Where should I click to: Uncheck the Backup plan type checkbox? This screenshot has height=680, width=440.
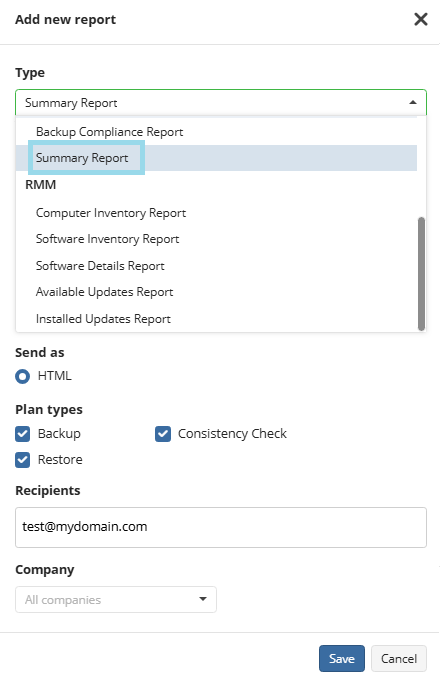23,434
